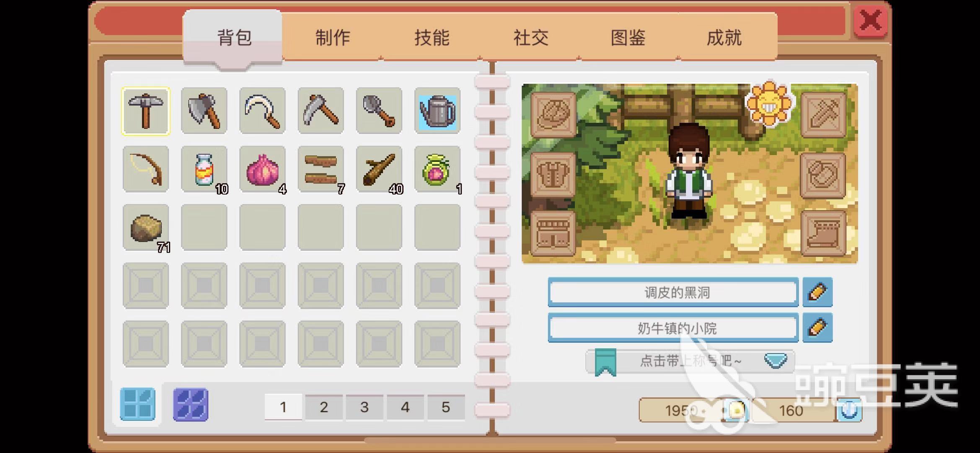Edit player name 调皮的黑洞 with pencil
The image size is (980, 453).
pyautogui.click(x=817, y=292)
